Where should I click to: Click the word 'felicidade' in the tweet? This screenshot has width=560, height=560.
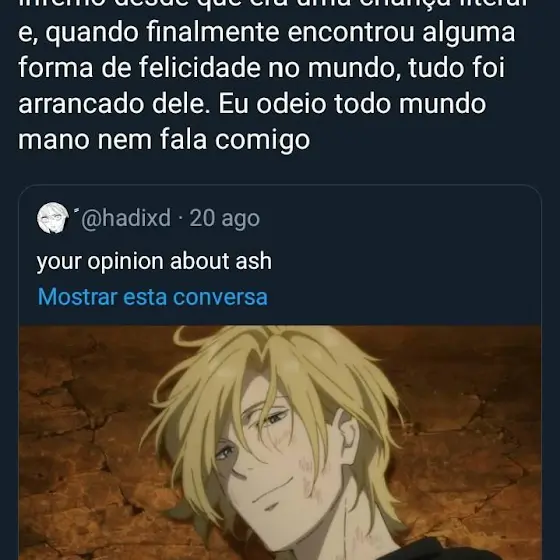click(200, 68)
